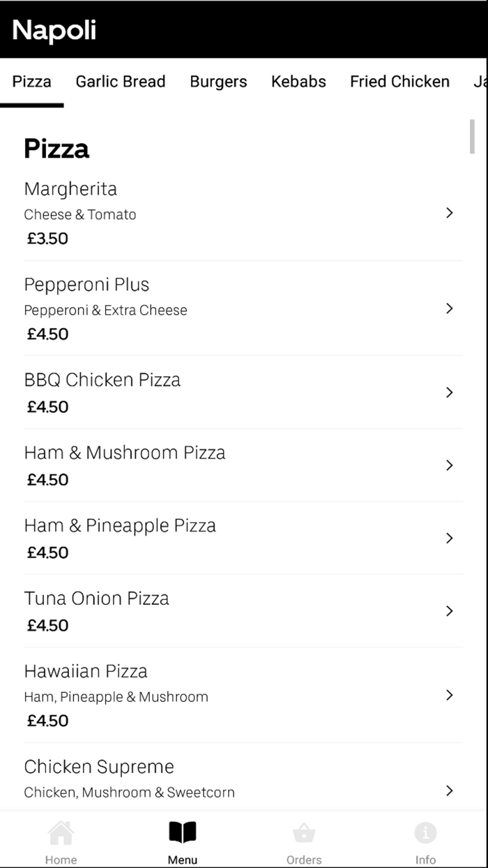The image size is (488, 868).
Task: Select the Pizza tab in the category bar
Action: pos(32,82)
